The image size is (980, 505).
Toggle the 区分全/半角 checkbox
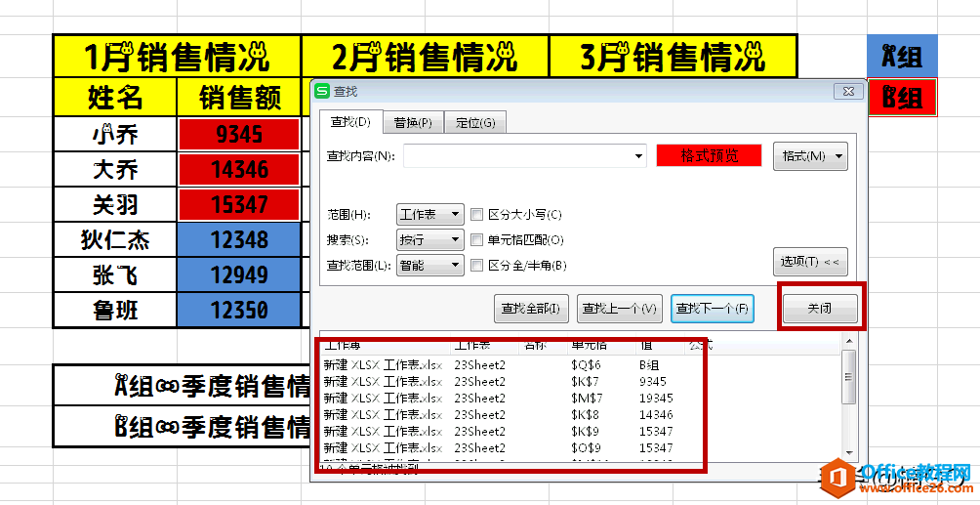pos(477,266)
